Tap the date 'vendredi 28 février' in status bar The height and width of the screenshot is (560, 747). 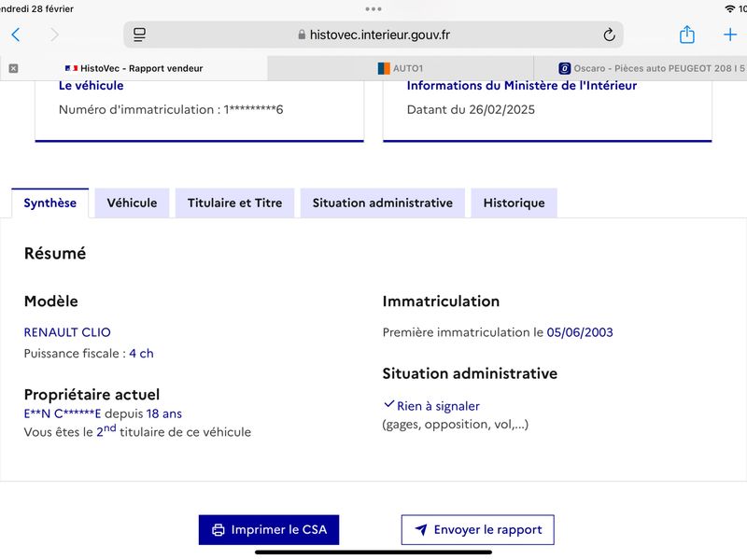[36, 8]
